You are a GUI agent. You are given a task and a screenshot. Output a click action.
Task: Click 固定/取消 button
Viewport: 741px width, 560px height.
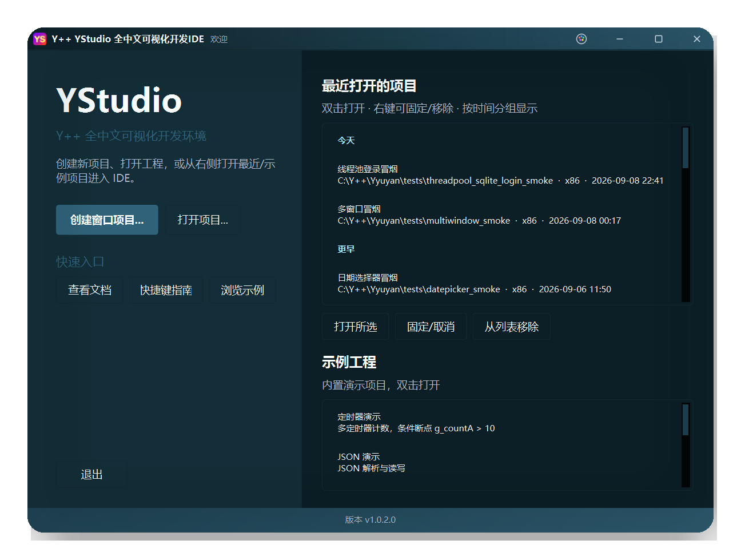[x=431, y=327]
